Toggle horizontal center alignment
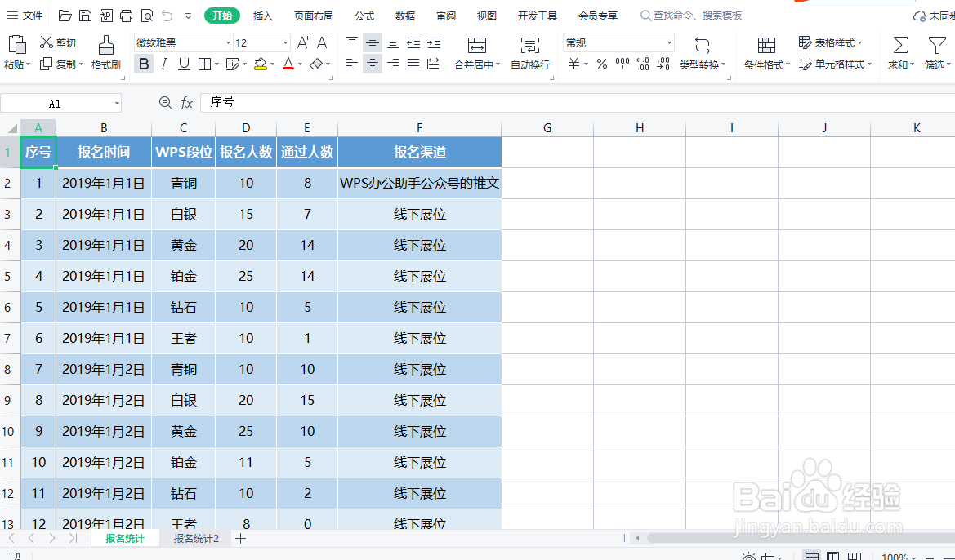 coord(373,64)
